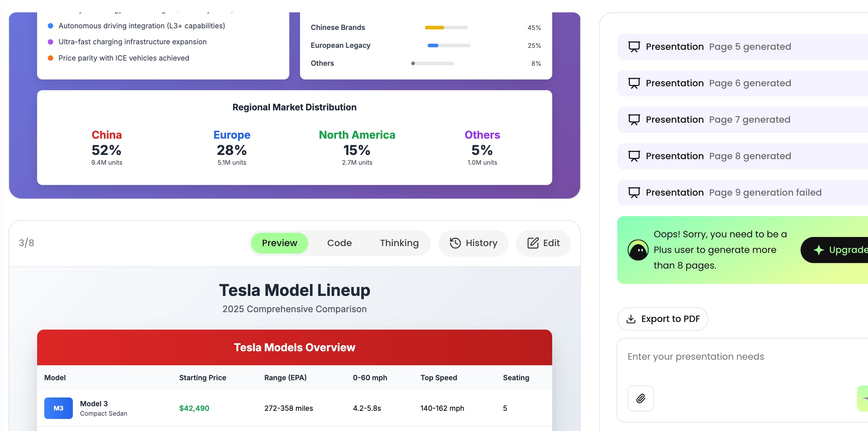Click the paperclip attachment icon
This screenshot has width=868, height=431.
[x=640, y=398]
